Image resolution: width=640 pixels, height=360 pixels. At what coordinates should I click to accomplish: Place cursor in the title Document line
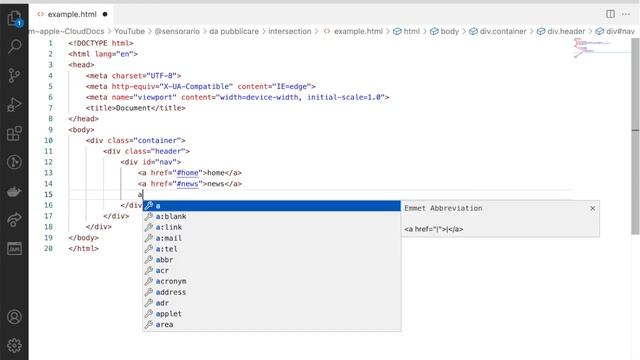136,108
